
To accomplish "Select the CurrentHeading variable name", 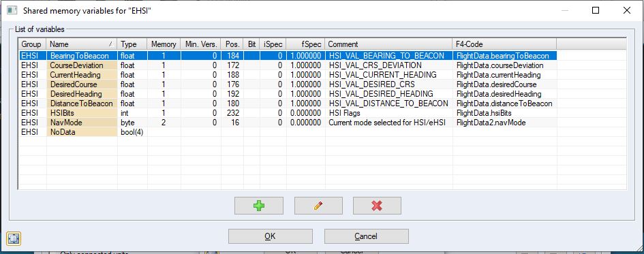I will [x=75, y=75].
